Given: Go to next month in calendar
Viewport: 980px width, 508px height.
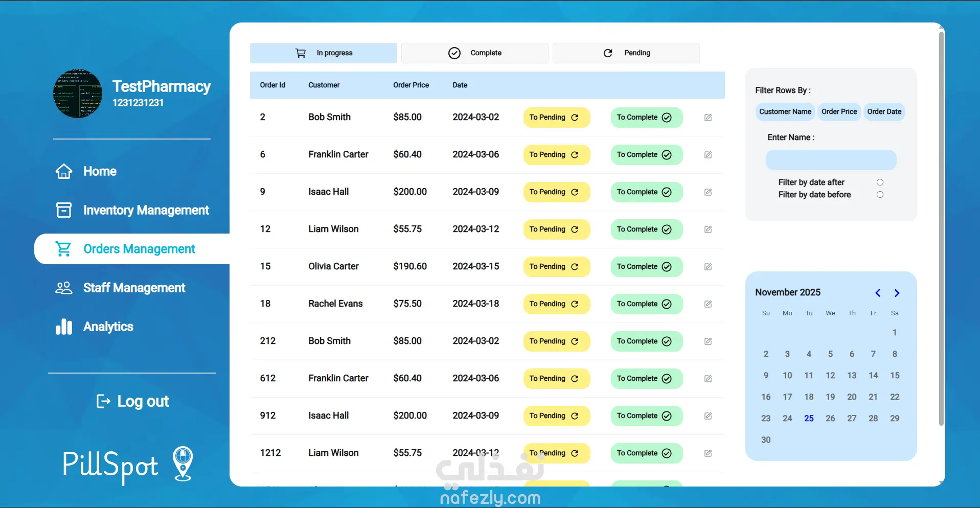Looking at the screenshot, I should (x=897, y=293).
